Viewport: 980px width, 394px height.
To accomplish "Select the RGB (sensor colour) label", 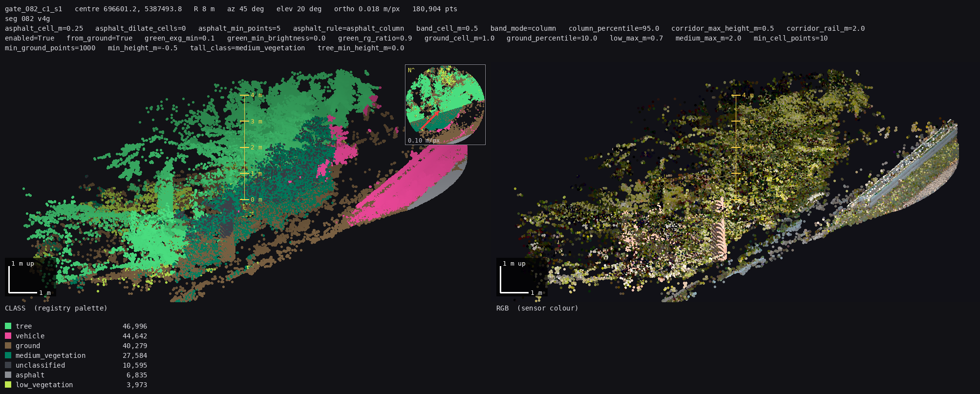I will pos(537,308).
